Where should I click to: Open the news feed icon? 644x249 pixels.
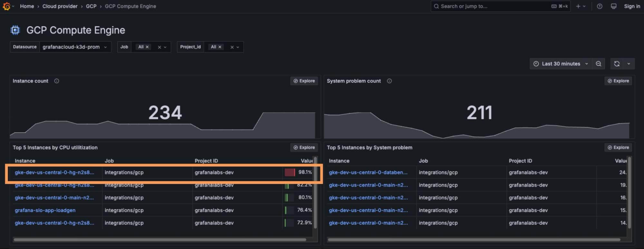coord(614,6)
